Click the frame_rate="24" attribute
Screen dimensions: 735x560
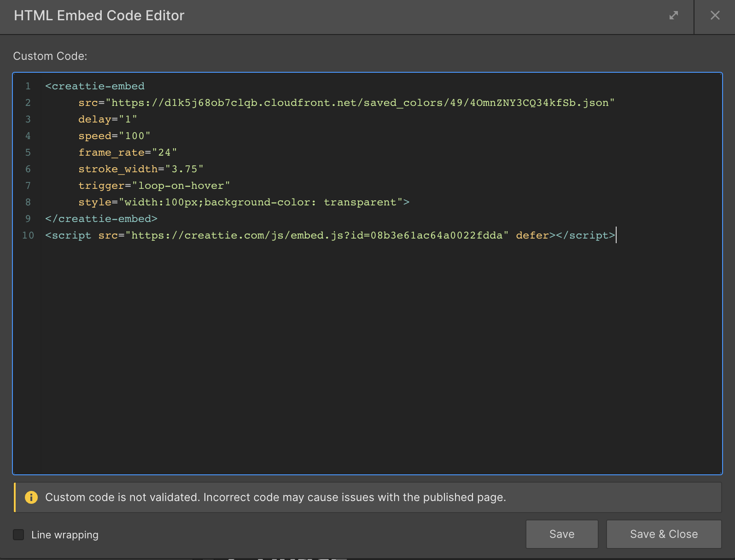tap(128, 152)
